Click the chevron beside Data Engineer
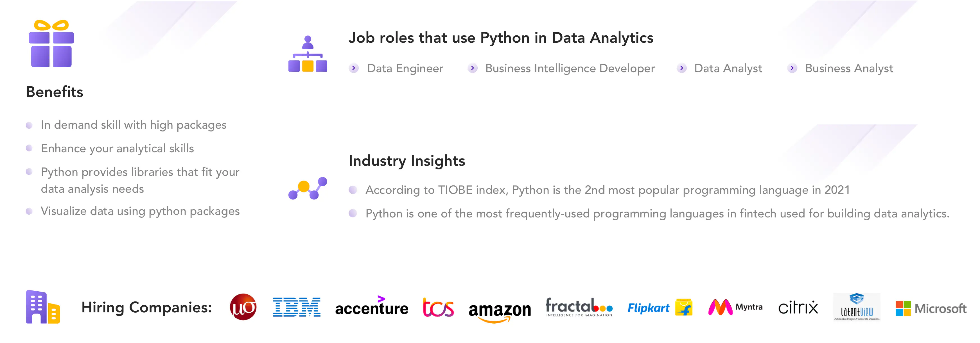980x343 pixels. click(x=354, y=68)
